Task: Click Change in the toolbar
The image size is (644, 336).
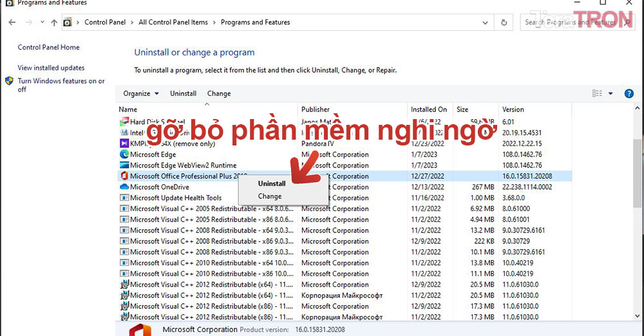Action: pyautogui.click(x=219, y=93)
